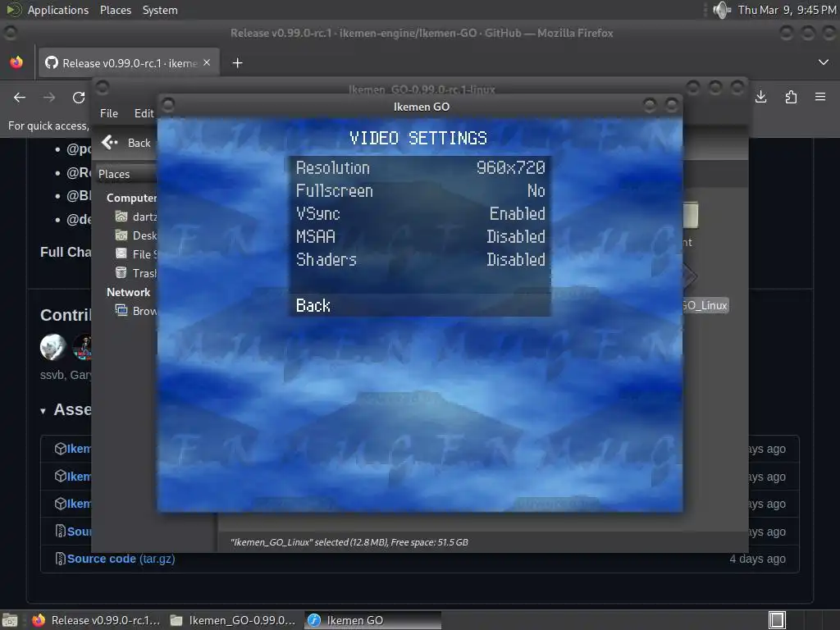This screenshot has height=630, width=840.
Task: Select Back in Video Settings menu
Action: pyautogui.click(x=420, y=305)
